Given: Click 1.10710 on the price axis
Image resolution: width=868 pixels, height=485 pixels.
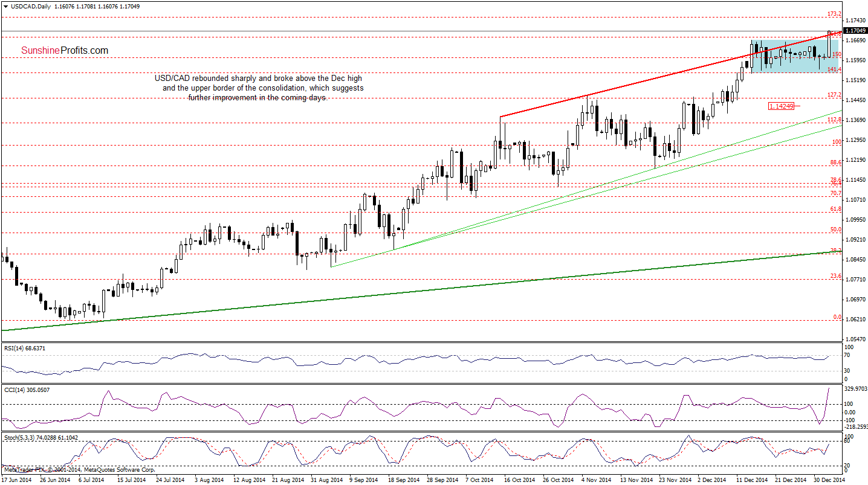Looking at the screenshot, I should [x=856, y=200].
